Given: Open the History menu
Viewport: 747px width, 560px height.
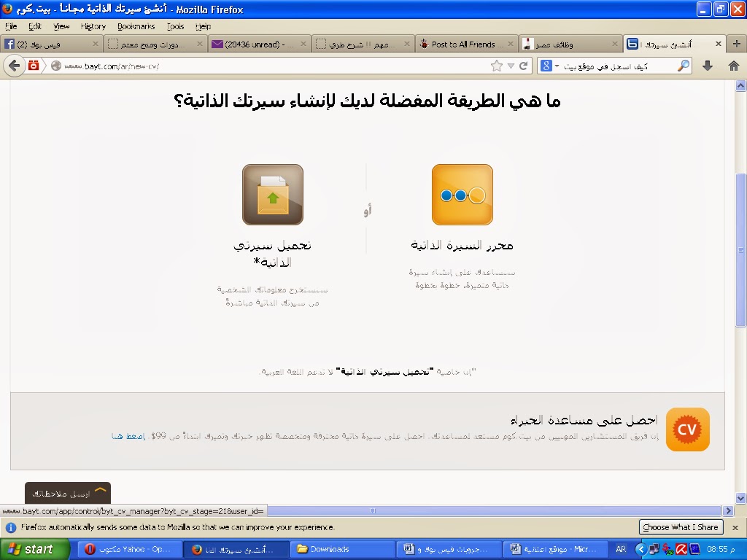Looking at the screenshot, I should 93,27.
